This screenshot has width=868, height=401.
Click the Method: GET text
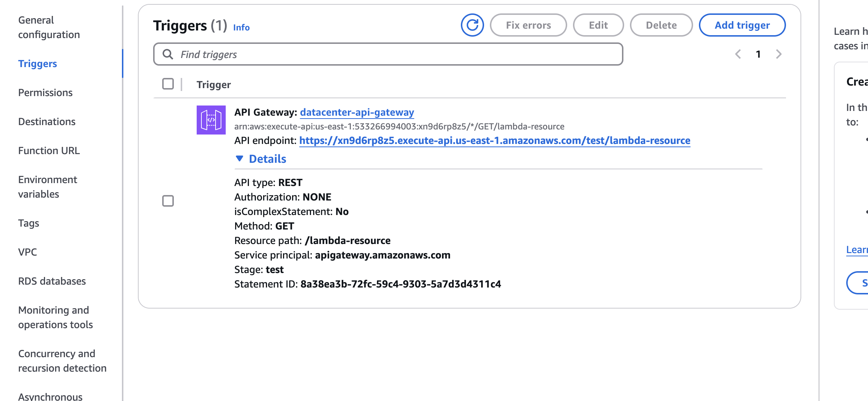[x=264, y=226]
